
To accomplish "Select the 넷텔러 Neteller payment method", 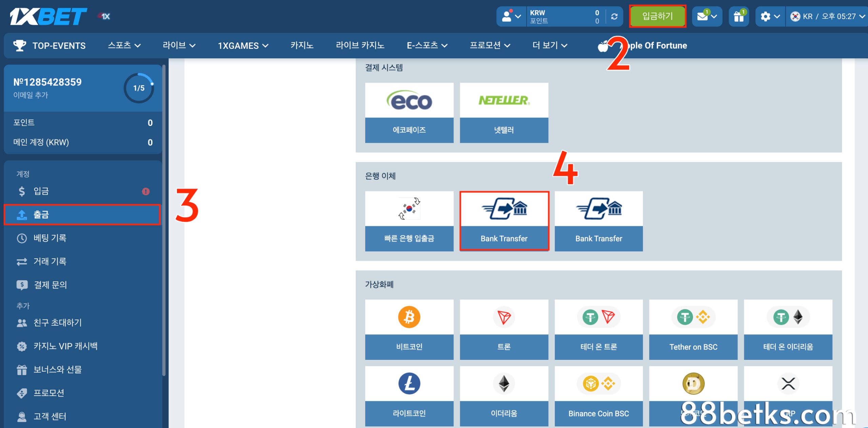I will [504, 113].
